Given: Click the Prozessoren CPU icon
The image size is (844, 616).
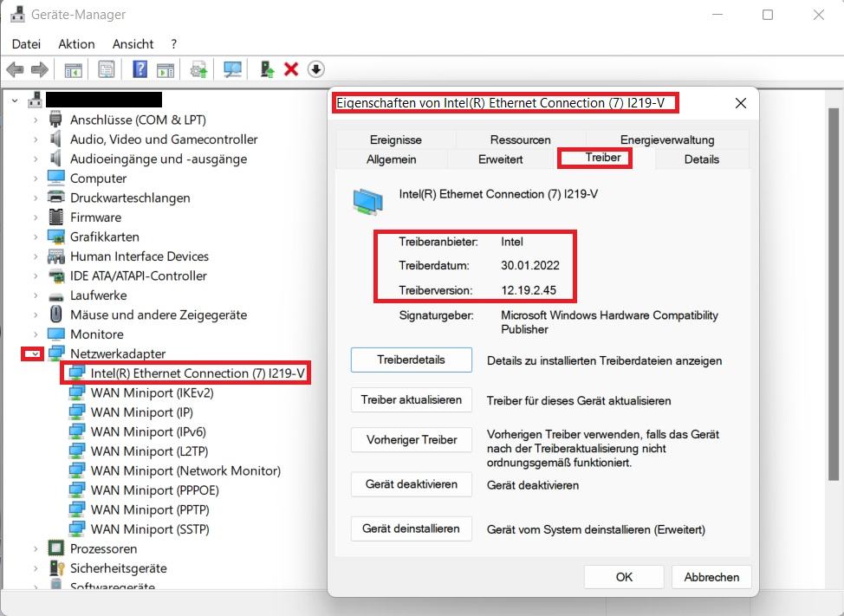Looking at the screenshot, I should [x=56, y=548].
